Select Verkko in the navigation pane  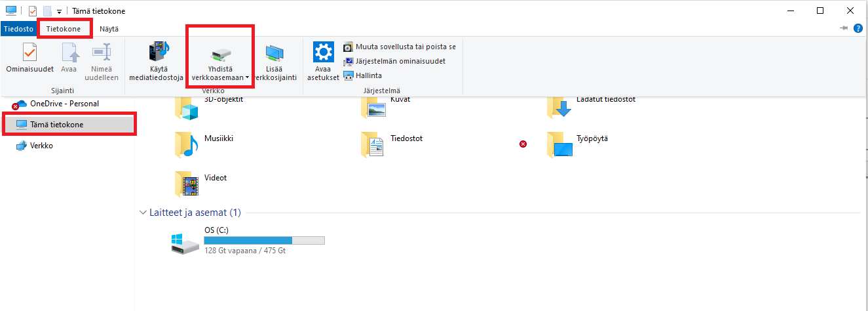(x=41, y=146)
